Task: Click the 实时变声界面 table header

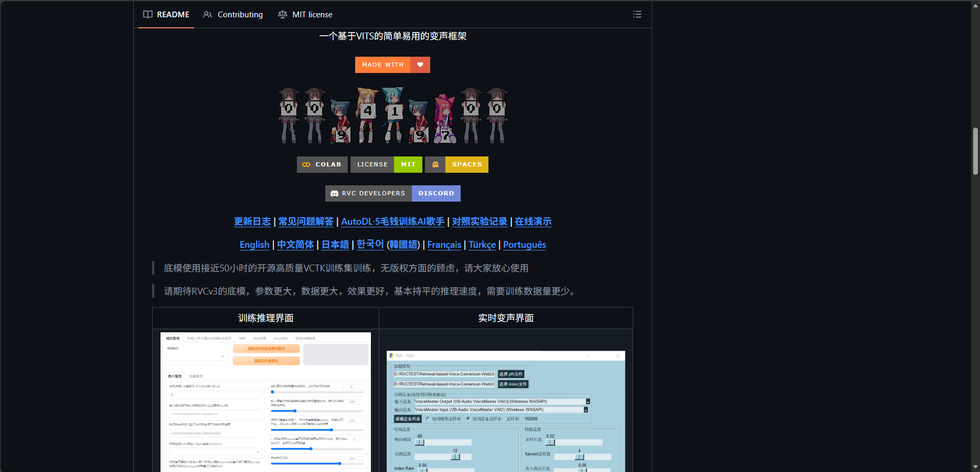Action: (x=506, y=318)
